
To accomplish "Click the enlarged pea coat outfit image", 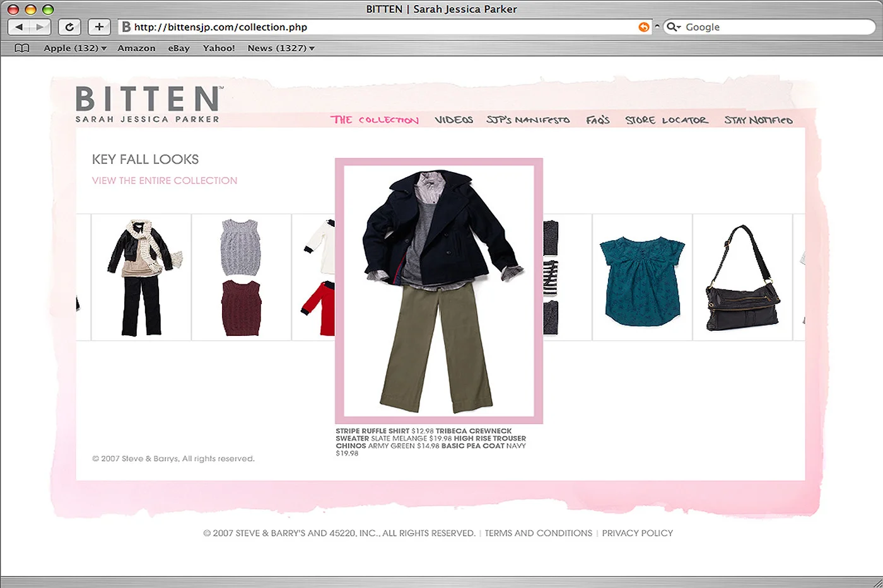I will tap(439, 291).
